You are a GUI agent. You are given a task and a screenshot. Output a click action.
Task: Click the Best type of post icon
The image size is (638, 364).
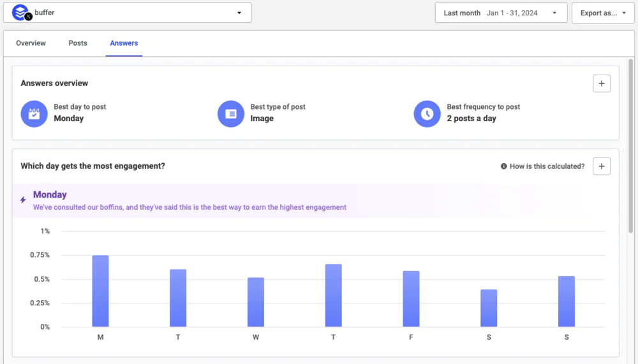tap(231, 114)
